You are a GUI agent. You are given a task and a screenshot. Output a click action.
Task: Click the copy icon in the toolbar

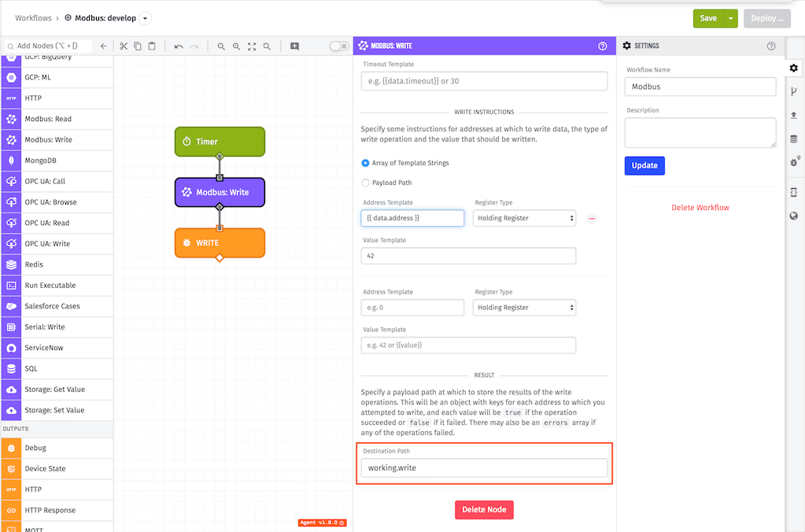tap(138, 46)
